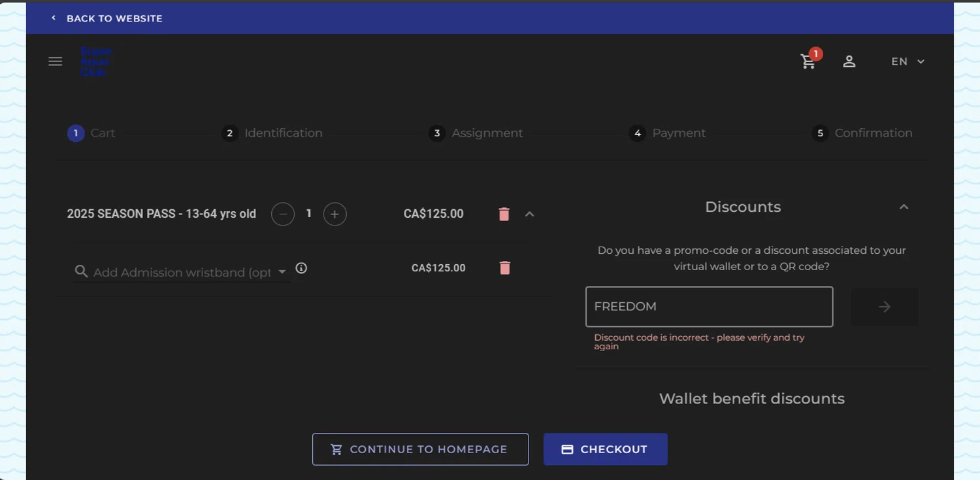The height and width of the screenshot is (480, 980).
Task: Collapse the season pass item details
Action: tap(530, 214)
